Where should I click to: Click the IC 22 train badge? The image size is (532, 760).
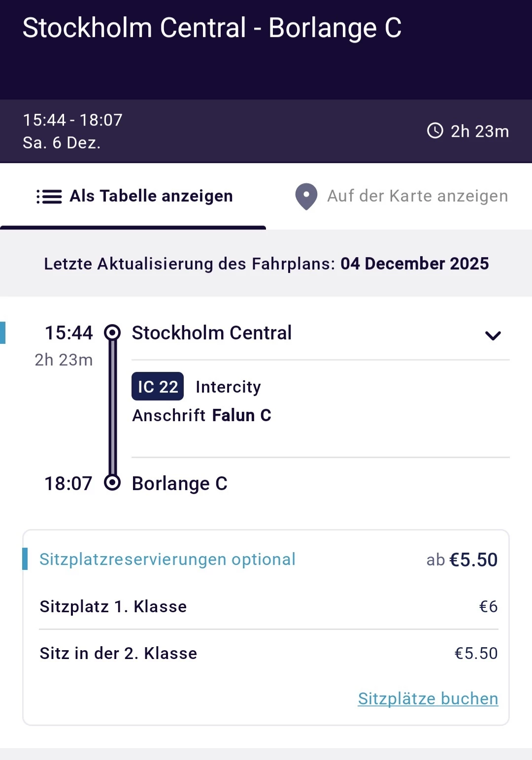(x=158, y=387)
